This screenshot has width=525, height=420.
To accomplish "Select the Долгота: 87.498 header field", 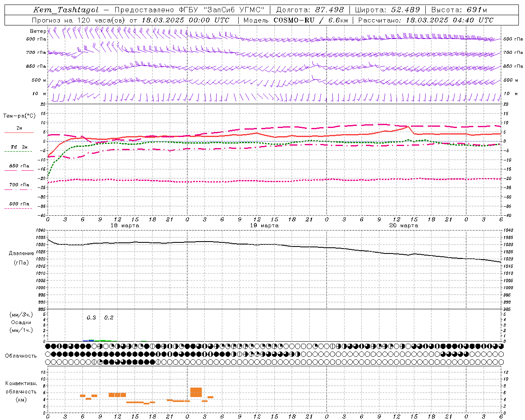I will (310, 10).
